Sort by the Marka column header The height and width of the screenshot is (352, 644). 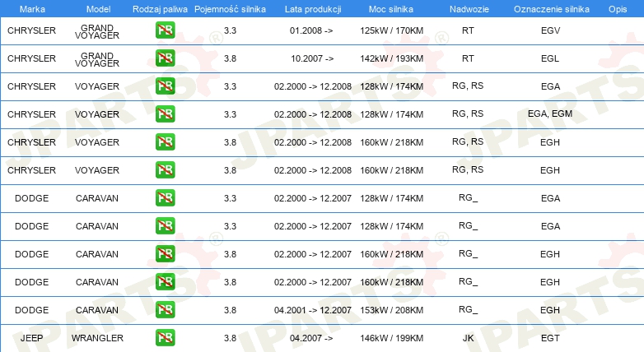pyautogui.click(x=32, y=9)
